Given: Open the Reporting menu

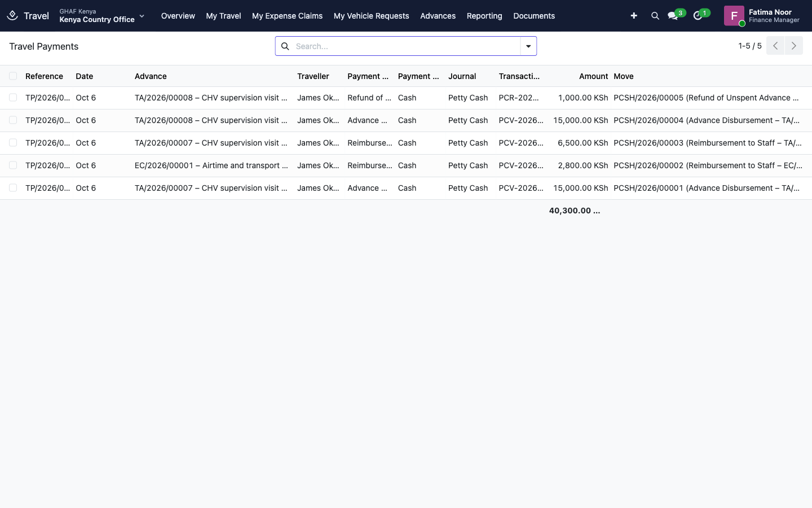Looking at the screenshot, I should (484, 16).
